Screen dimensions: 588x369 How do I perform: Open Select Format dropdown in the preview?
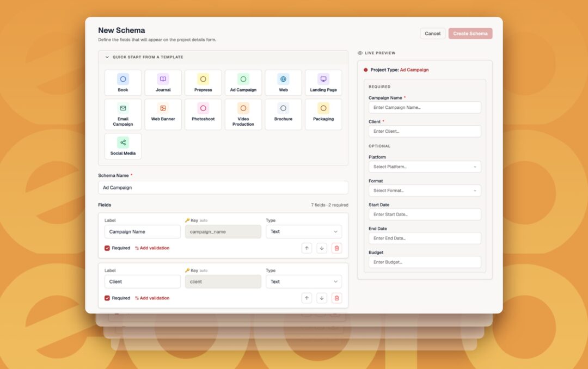[x=425, y=190]
